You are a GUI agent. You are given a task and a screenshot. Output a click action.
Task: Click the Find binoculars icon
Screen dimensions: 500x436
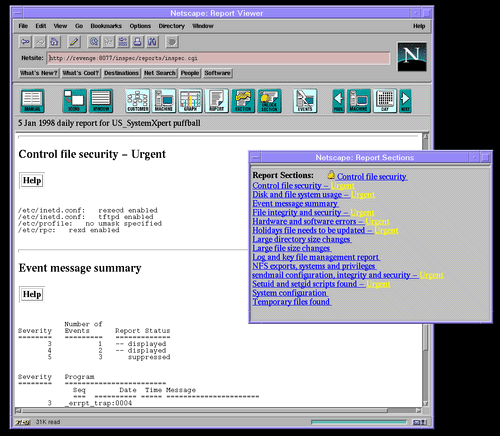152,42
